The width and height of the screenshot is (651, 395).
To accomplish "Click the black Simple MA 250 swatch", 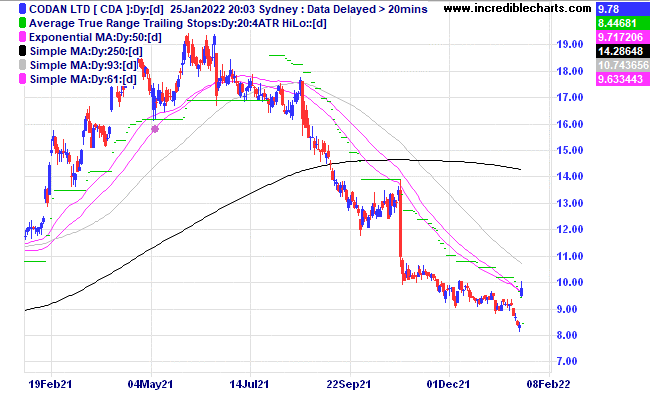I will click(x=22, y=51).
